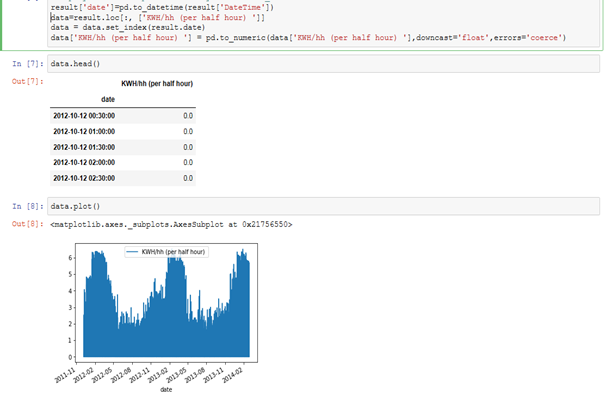
Task: Select the In [7] prompt label
Action: (27, 64)
